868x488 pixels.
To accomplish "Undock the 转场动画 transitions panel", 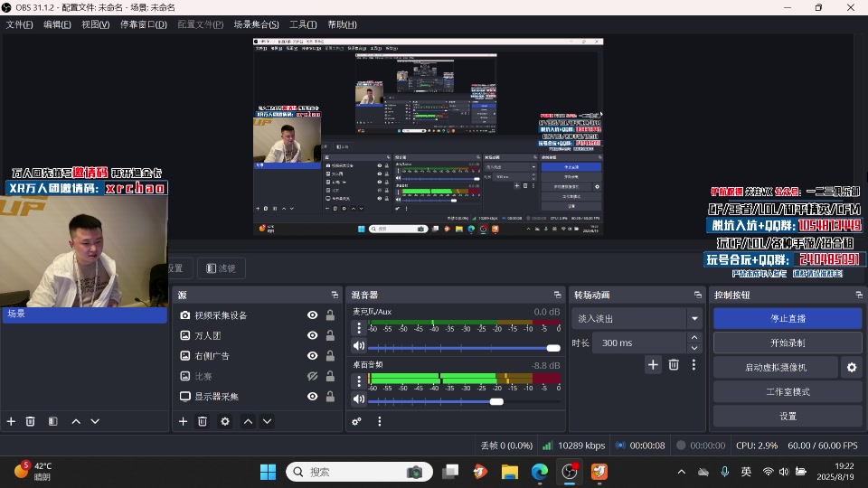I will pos(697,295).
